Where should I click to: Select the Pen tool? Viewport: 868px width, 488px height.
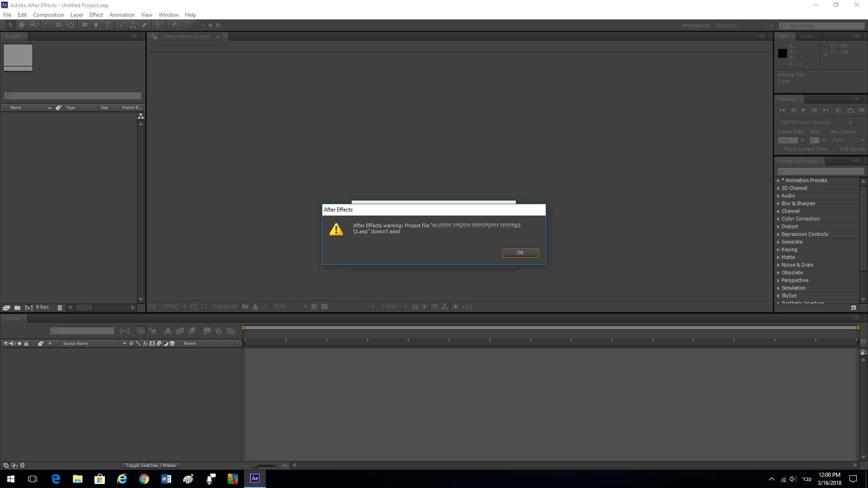[96, 25]
